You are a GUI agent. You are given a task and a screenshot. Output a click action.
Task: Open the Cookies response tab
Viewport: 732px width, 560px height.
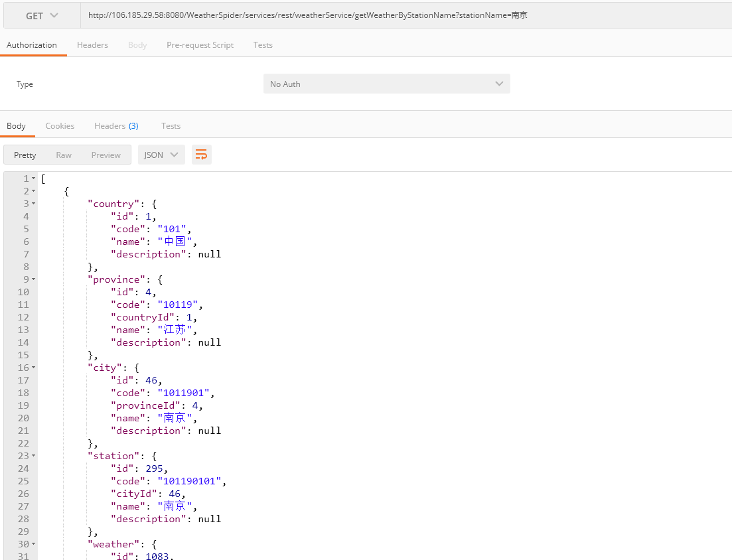point(60,125)
